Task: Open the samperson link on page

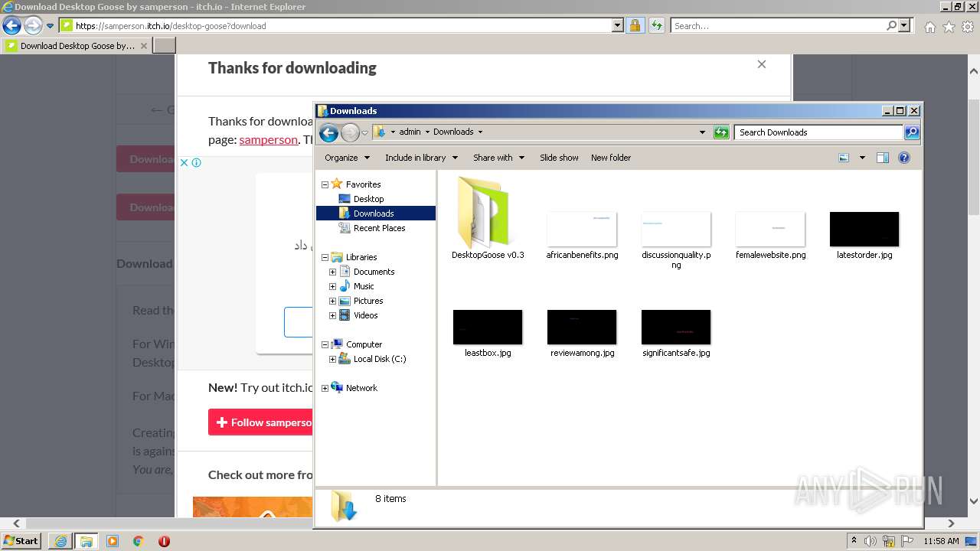Action: pos(268,139)
